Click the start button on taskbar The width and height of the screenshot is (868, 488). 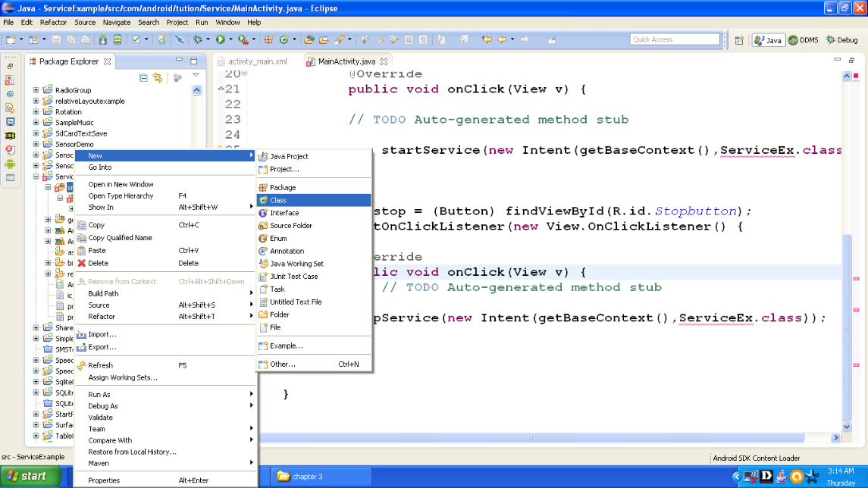[x=30, y=476]
